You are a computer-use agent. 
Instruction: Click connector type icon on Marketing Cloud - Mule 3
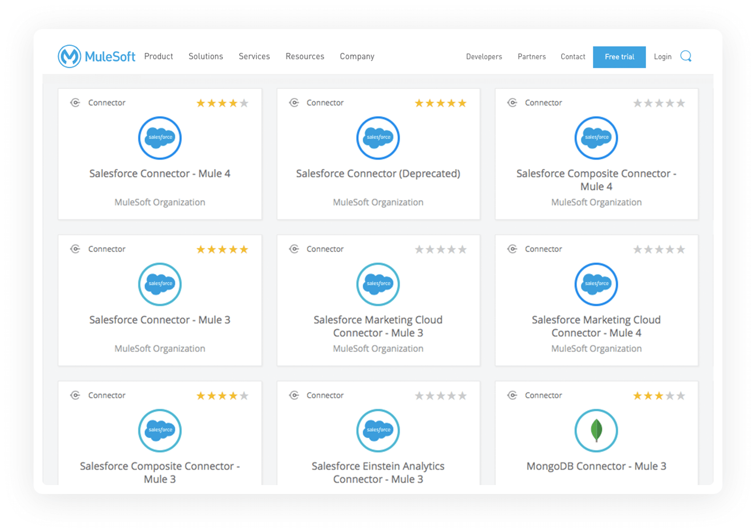[294, 249]
